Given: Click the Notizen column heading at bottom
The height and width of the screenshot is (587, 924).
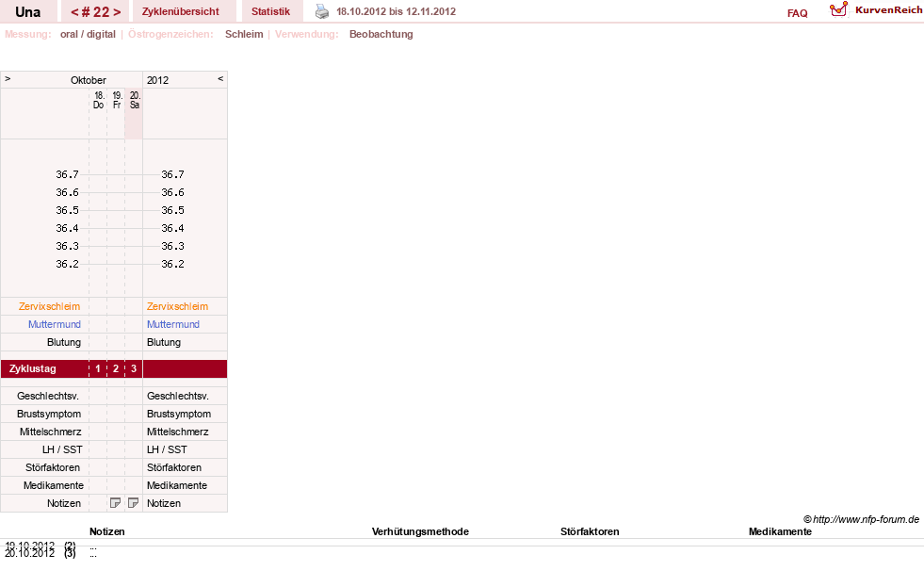Looking at the screenshot, I should coord(107,531).
